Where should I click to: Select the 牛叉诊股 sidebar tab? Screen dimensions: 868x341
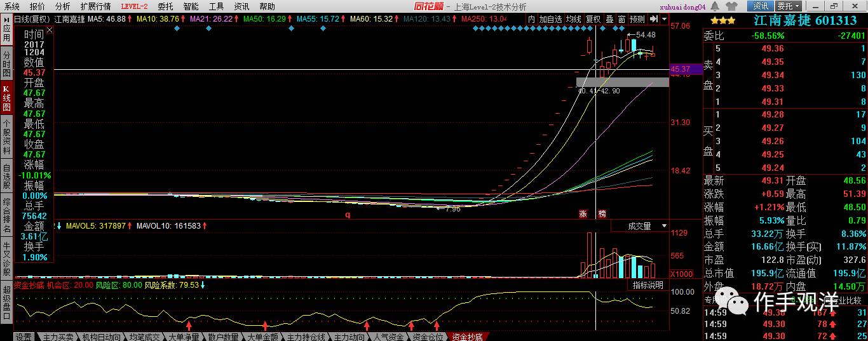pos(6,257)
